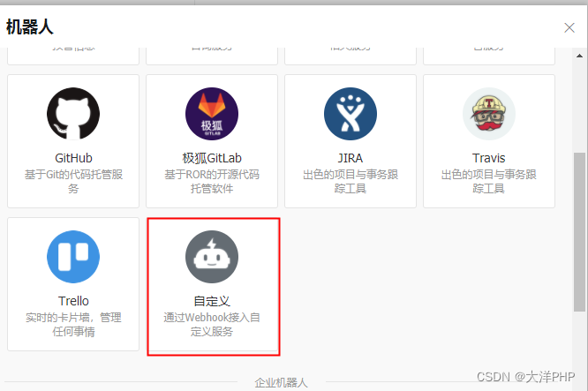The image size is (588, 391).
Task: Click the GitHub card title text
Action: tap(73, 158)
